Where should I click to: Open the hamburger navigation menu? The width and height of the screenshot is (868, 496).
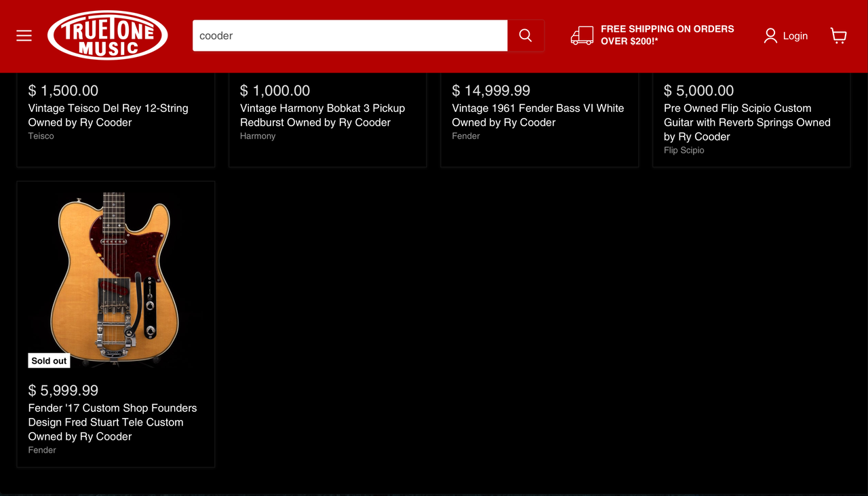24,35
